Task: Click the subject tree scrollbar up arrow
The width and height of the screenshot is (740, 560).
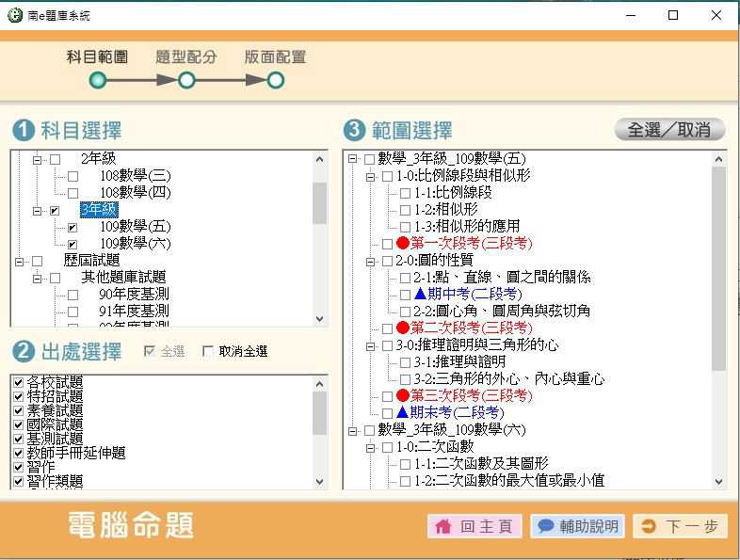Action: pyautogui.click(x=319, y=159)
